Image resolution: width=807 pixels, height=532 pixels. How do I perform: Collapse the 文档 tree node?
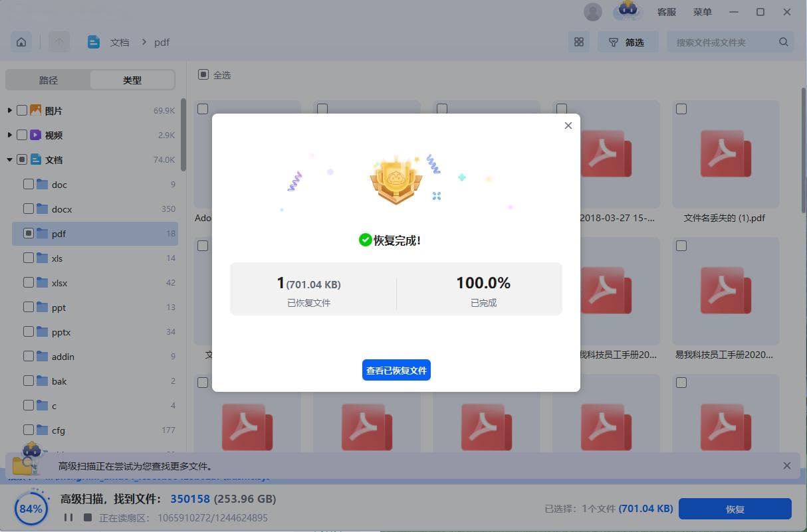click(x=9, y=159)
